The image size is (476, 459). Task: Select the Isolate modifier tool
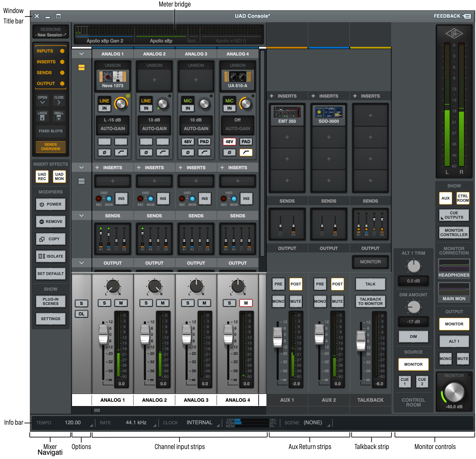[51, 256]
